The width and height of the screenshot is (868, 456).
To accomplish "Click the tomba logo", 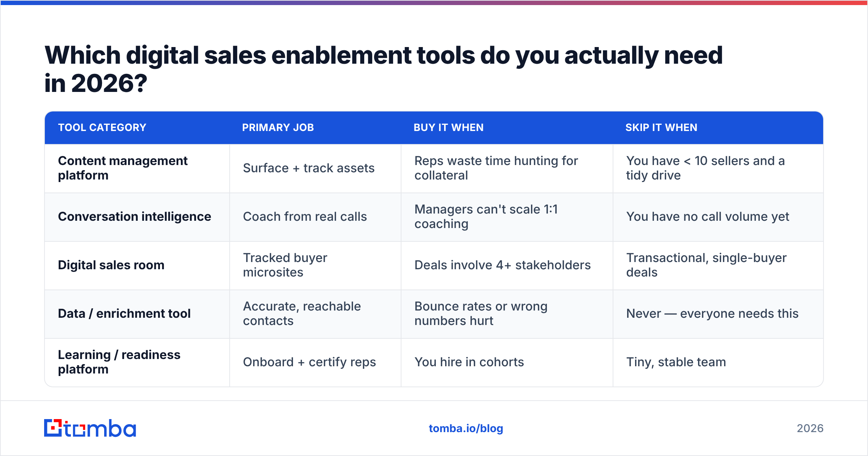I will pos(90,428).
